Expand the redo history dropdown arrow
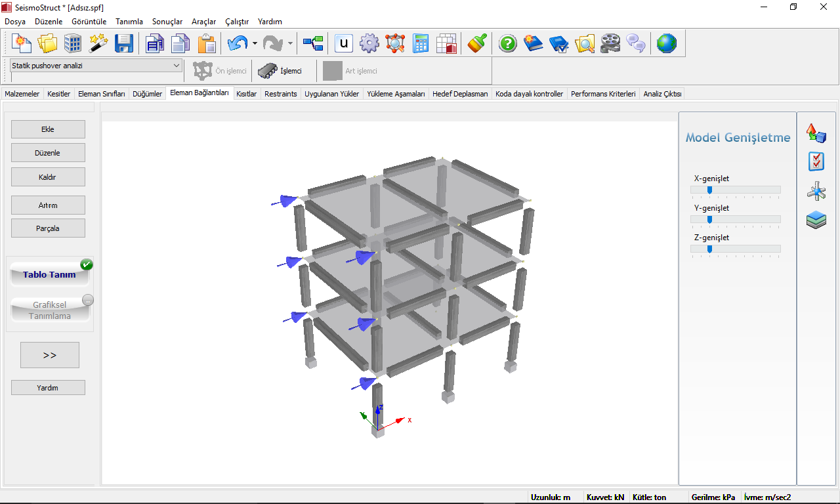 coord(290,44)
